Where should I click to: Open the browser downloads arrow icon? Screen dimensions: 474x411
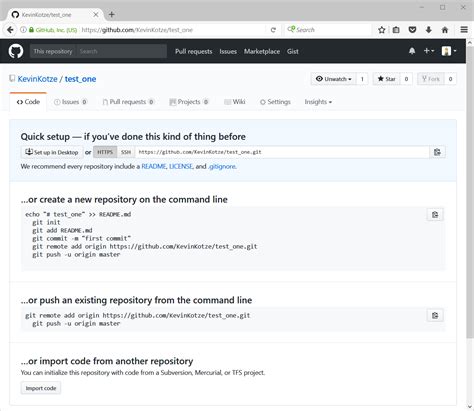click(429, 30)
